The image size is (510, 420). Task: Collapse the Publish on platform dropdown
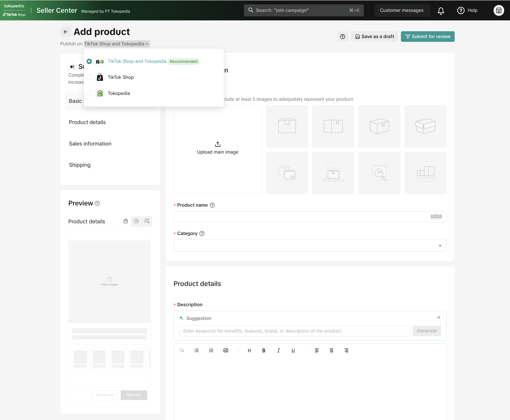tap(117, 44)
